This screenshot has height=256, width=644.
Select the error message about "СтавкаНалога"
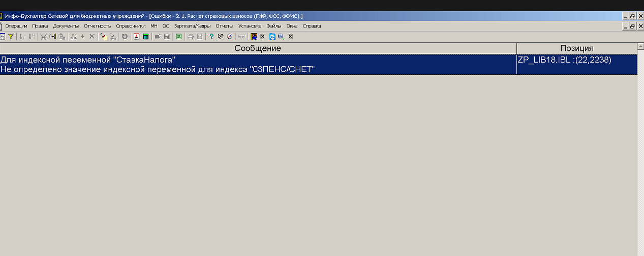258,64
